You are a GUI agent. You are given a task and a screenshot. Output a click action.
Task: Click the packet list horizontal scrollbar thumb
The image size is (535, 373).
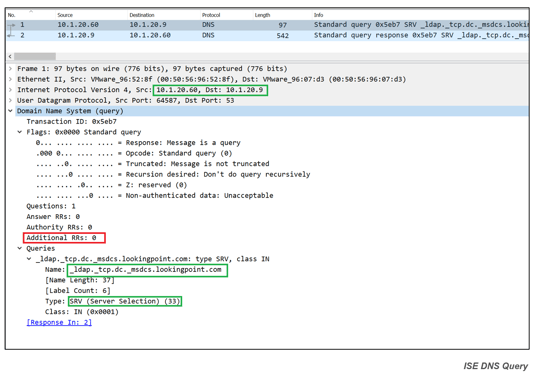(35, 56)
